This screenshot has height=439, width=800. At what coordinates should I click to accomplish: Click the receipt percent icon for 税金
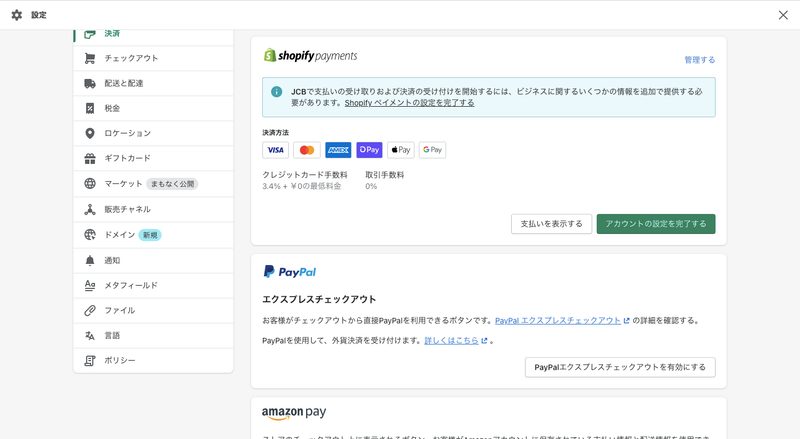tap(90, 108)
